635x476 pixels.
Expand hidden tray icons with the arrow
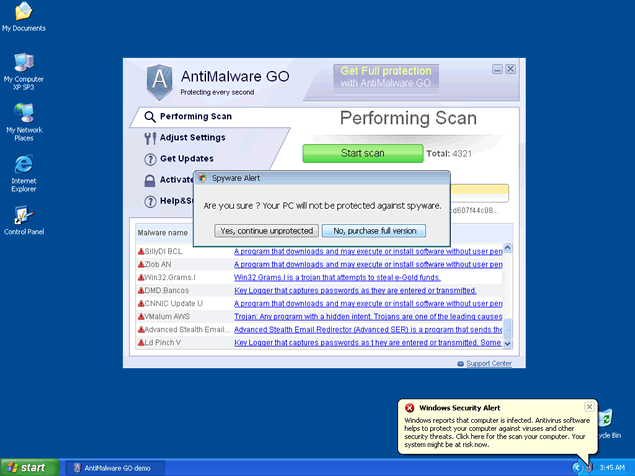[577, 467]
